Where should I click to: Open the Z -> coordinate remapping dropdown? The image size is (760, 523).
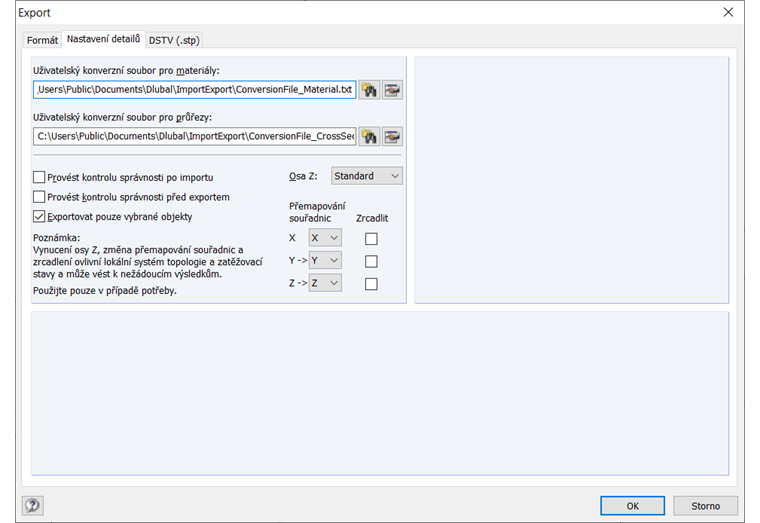[325, 283]
